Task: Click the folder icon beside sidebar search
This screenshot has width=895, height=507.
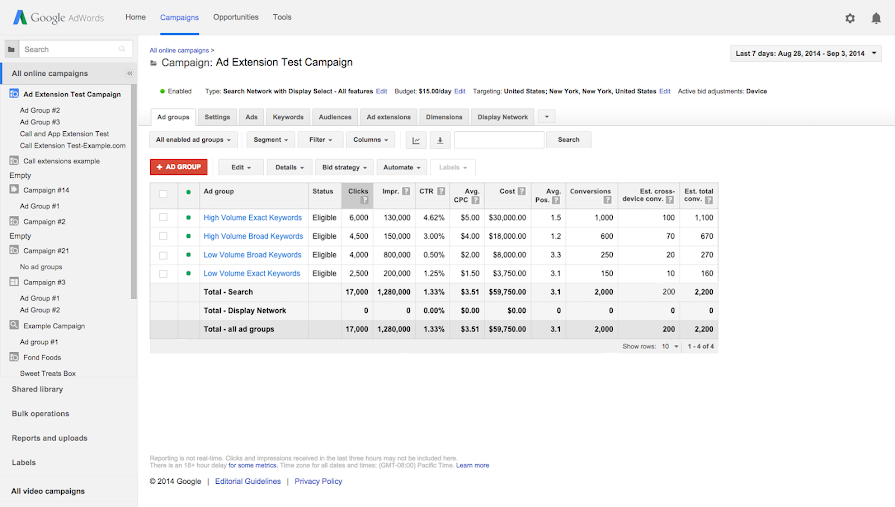Action: pos(11,49)
